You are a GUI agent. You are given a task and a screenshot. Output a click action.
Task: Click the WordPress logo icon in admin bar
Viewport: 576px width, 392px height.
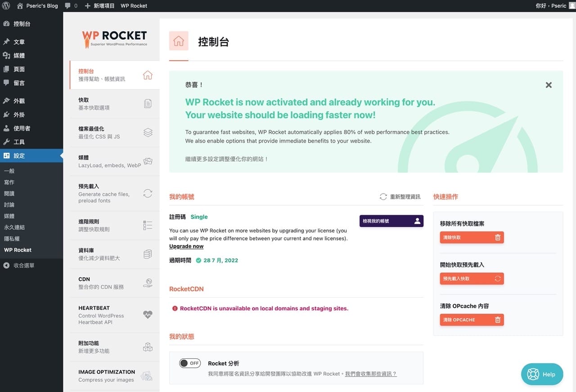[6, 6]
